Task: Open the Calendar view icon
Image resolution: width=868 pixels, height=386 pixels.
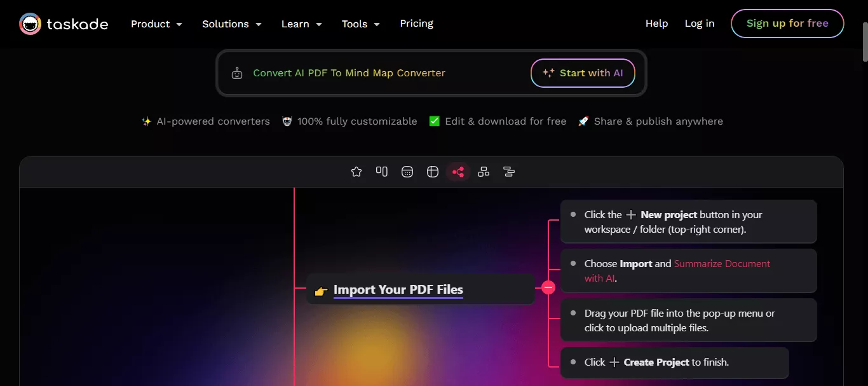Action: tap(407, 171)
